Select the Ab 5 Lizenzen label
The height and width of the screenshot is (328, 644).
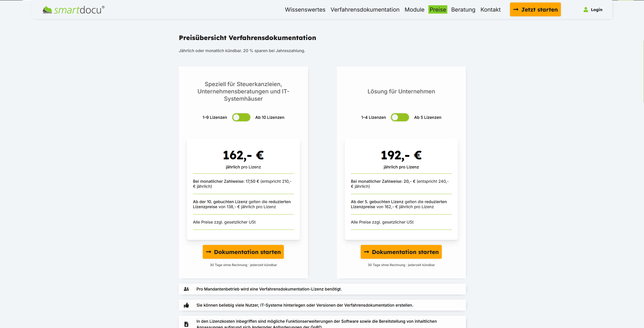427,117
